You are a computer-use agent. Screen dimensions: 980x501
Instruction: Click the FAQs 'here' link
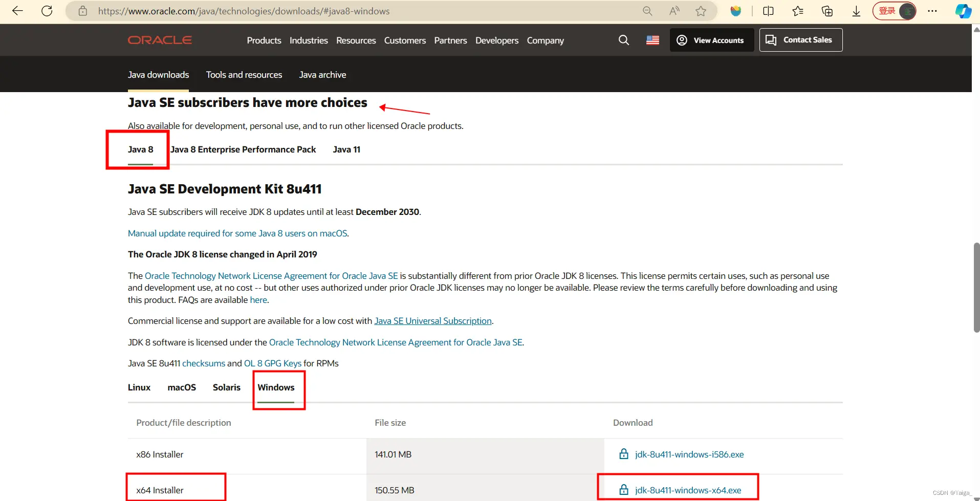pyautogui.click(x=258, y=300)
